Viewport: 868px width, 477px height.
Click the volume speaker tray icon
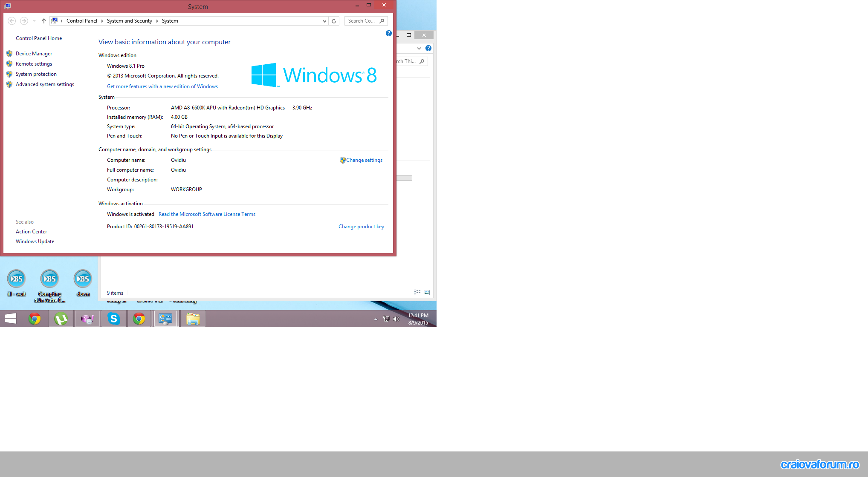(x=396, y=319)
